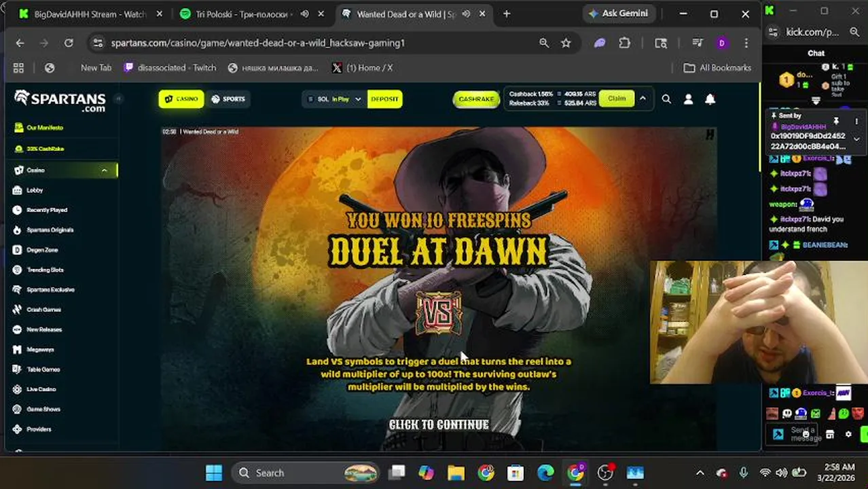Screen dimensions: 868x489
Task: Open Megaways in sidebar
Action: [x=40, y=350]
